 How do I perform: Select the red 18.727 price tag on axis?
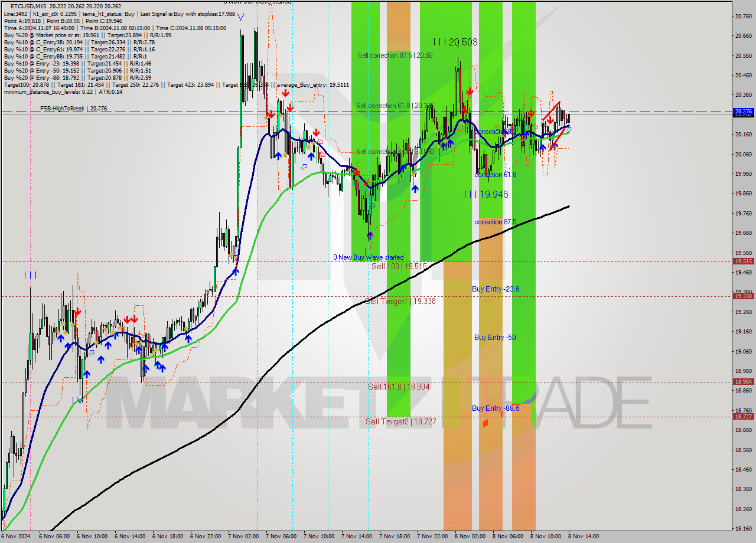(x=743, y=416)
